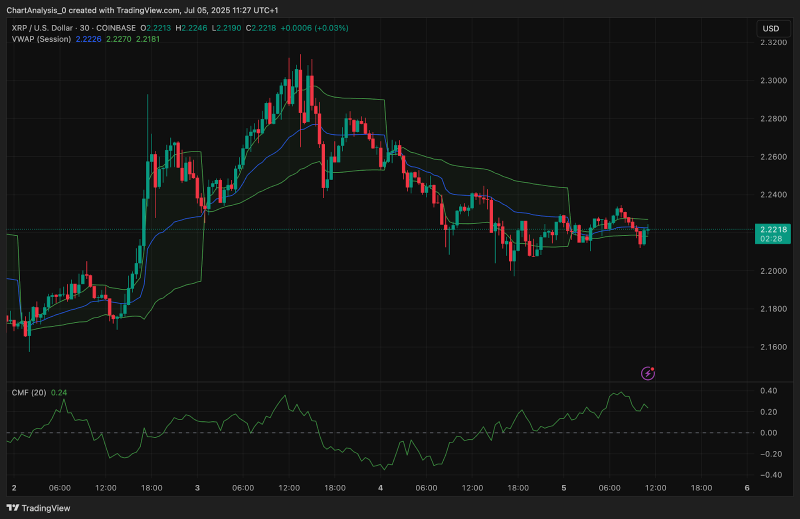The height and width of the screenshot is (519, 800).
Task: Click the TradingView text link at bottom
Action: point(46,508)
